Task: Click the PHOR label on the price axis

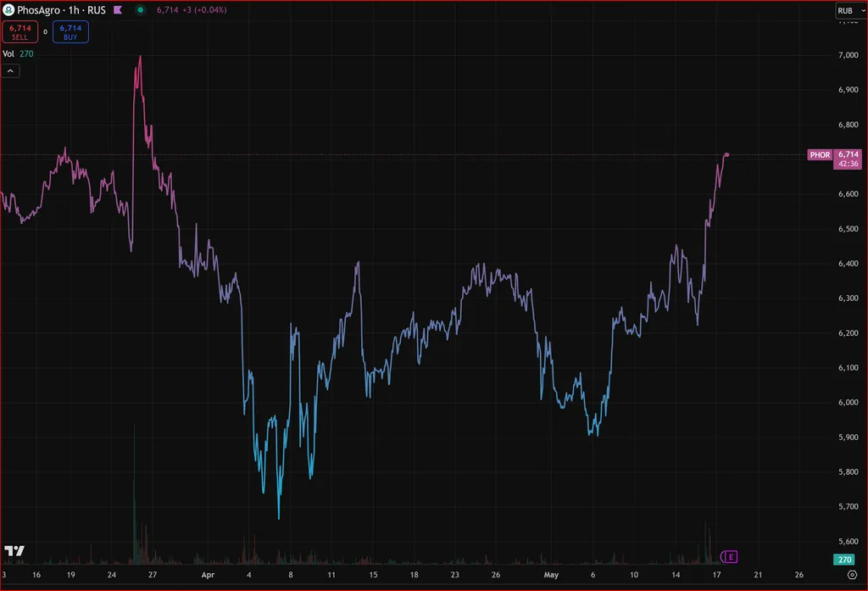Action: click(x=820, y=154)
